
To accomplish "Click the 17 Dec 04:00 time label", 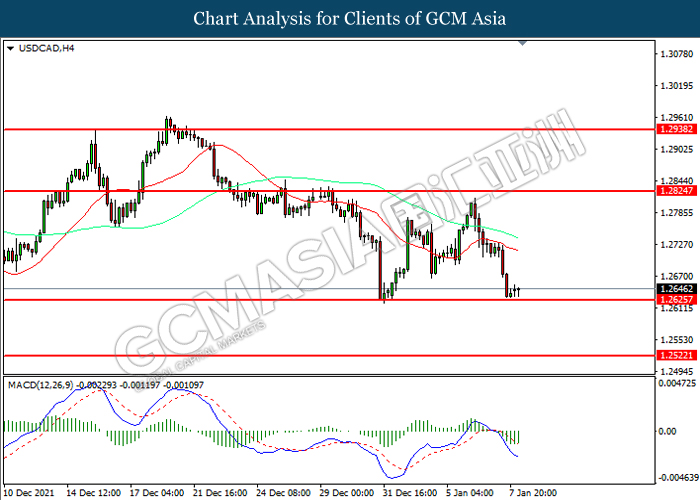I will tap(157, 493).
